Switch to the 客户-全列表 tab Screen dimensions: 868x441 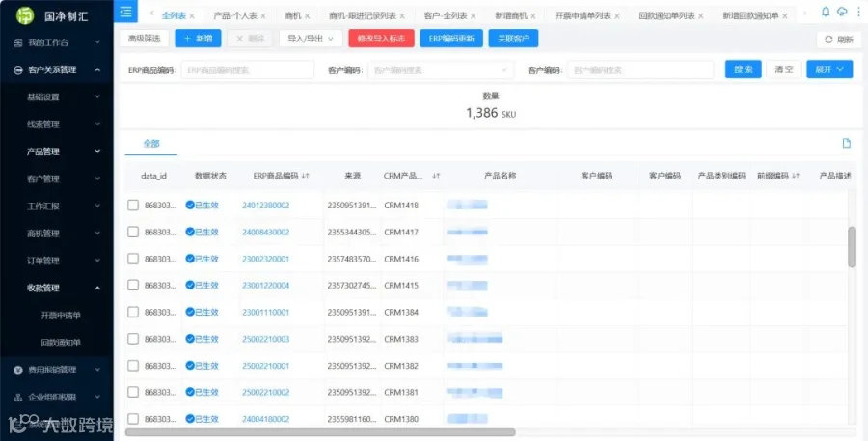[445, 16]
